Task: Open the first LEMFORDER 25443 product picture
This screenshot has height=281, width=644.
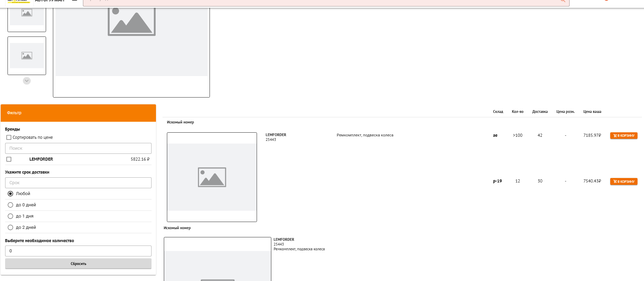Action: pyautogui.click(x=212, y=177)
